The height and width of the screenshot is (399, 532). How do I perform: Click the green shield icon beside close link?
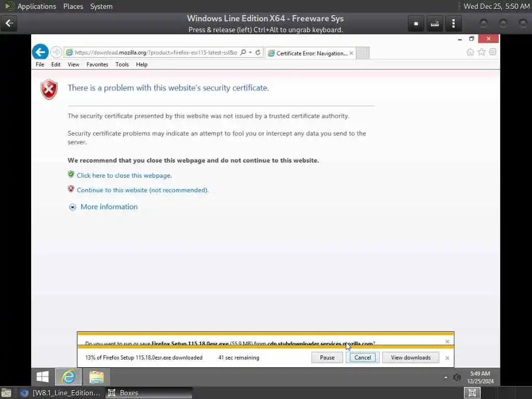coord(71,175)
